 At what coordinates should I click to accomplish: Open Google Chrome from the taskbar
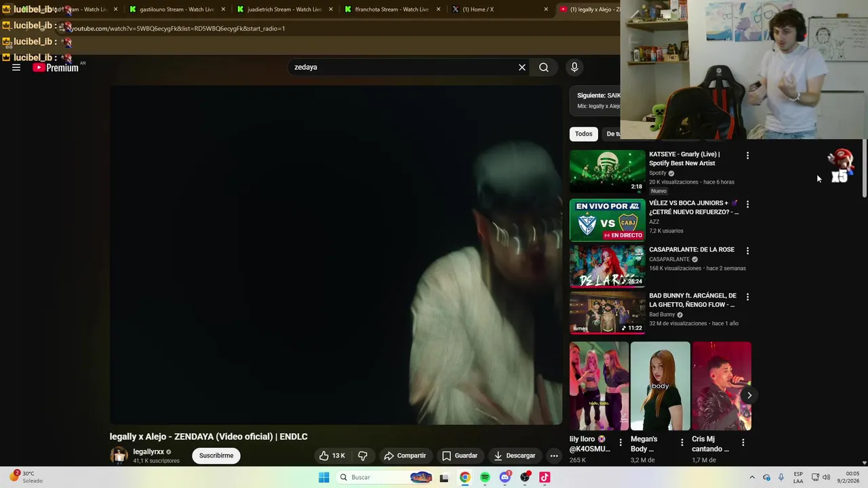465,477
